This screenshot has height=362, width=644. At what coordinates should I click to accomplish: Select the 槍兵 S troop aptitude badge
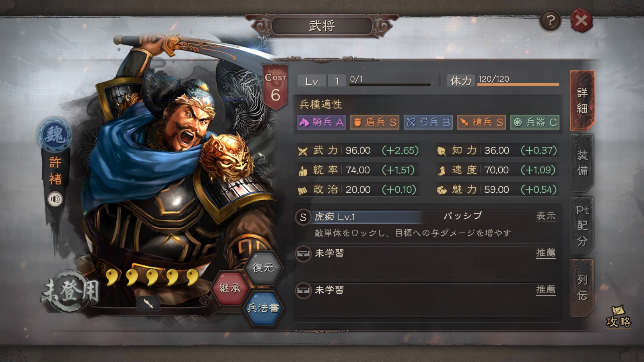pos(481,122)
